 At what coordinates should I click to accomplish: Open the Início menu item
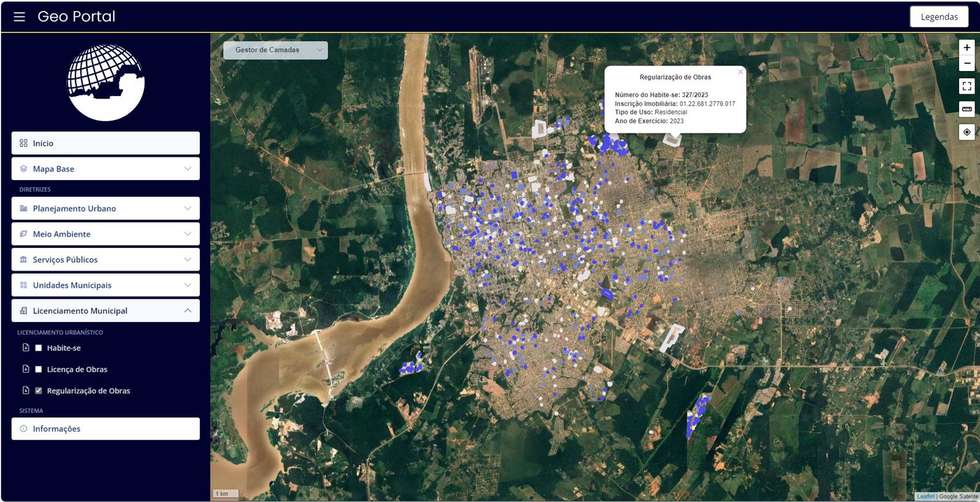point(105,143)
